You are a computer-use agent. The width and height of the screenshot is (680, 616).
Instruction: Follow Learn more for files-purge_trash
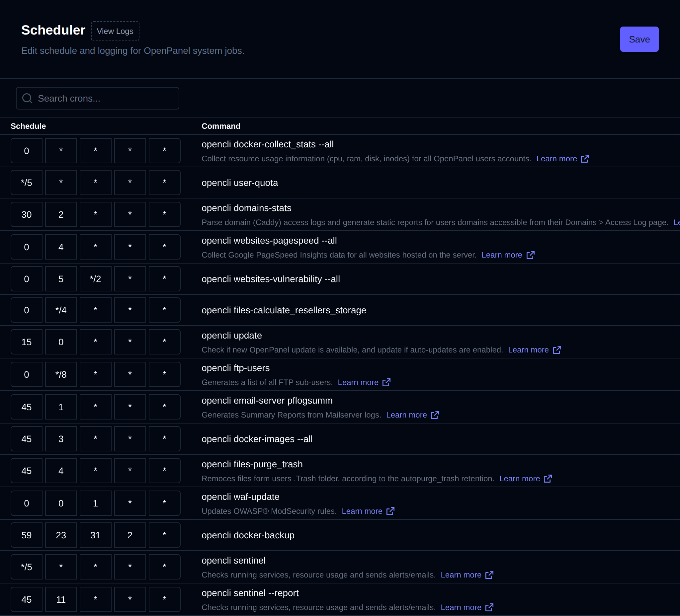click(x=519, y=479)
